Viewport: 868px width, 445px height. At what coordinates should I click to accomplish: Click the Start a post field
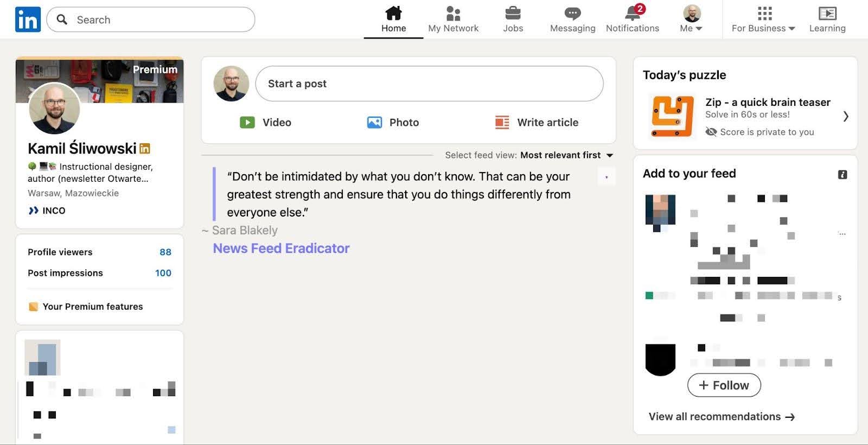tap(429, 84)
